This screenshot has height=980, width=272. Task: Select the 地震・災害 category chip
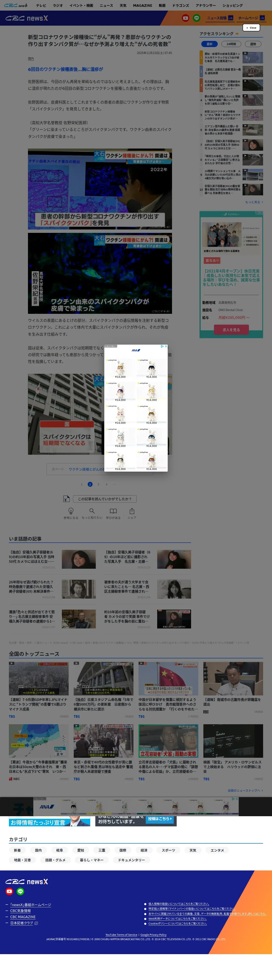tap(22, 860)
